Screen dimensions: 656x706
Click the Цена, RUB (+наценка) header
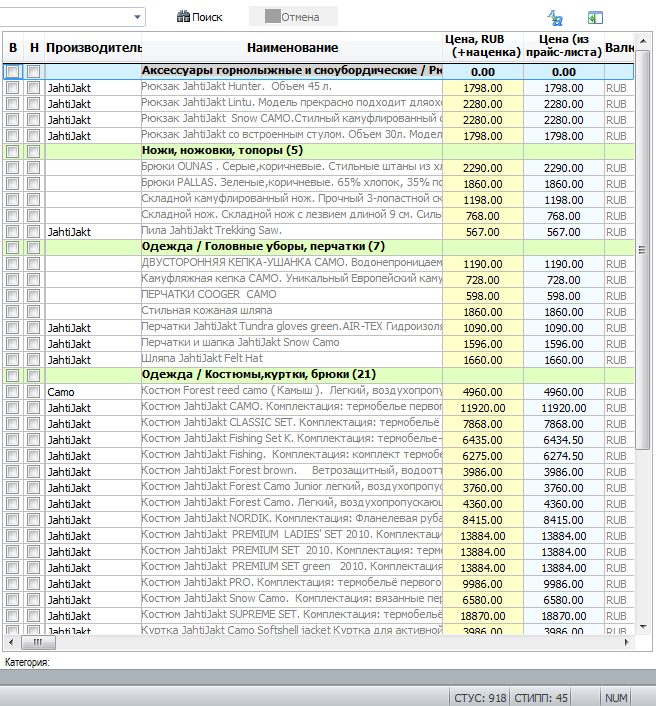coord(483,46)
